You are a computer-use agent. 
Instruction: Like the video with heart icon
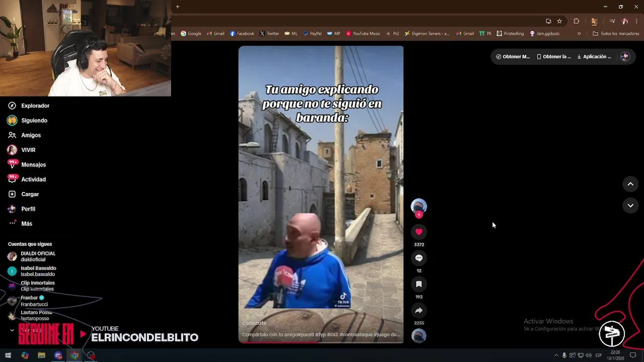pos(419,232)
